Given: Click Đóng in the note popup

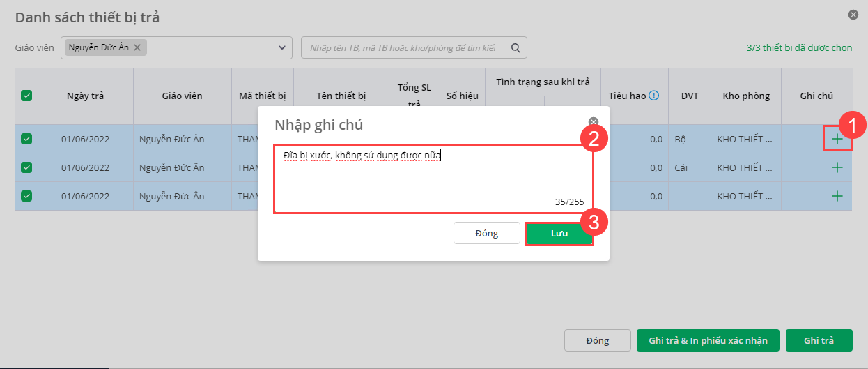Looking at the screenshot, I should (486, 234).
